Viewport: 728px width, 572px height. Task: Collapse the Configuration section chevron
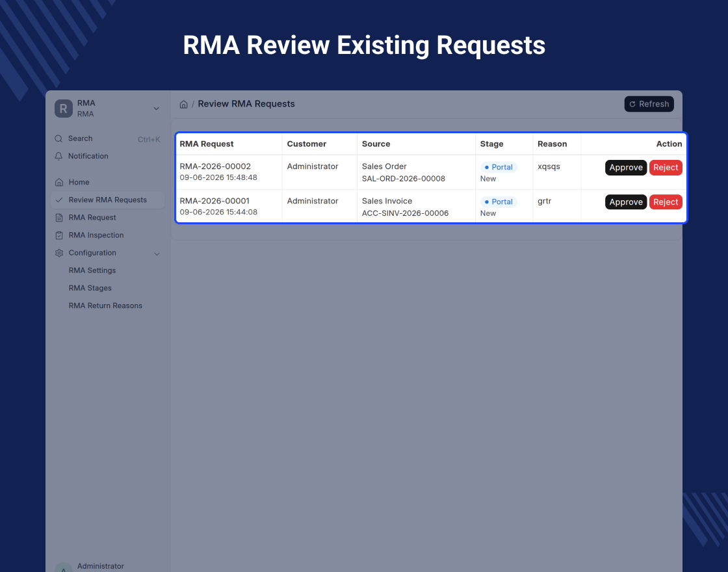pos(157,254)
